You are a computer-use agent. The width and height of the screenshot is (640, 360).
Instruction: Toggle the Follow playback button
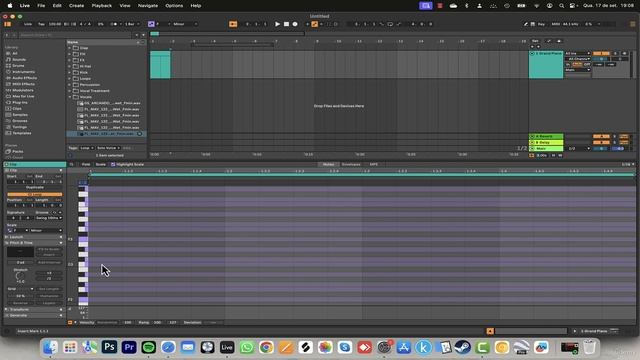click(x=233, y=24)
